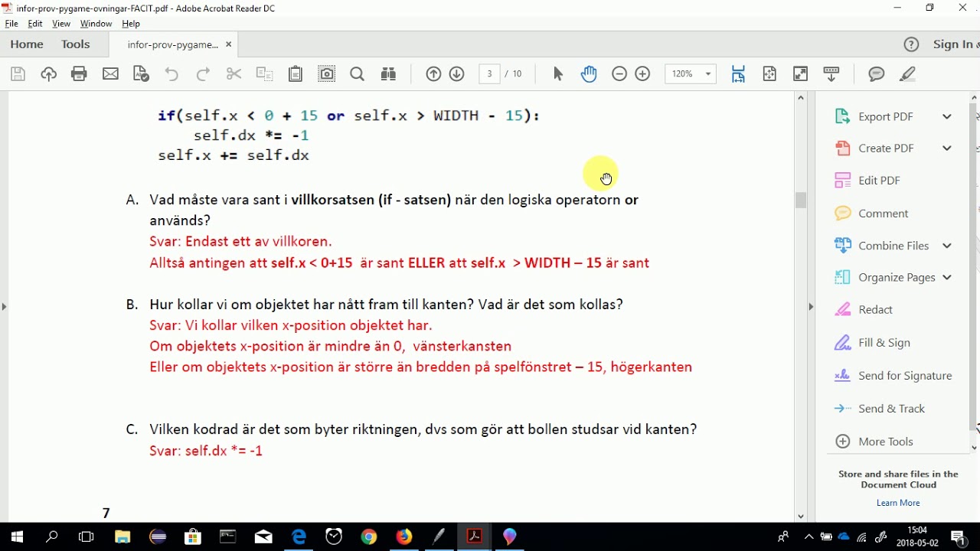The width and height of the screenshot is (980, 551).
Task: Choose the selection arrow tool
Action: point(558,74)
